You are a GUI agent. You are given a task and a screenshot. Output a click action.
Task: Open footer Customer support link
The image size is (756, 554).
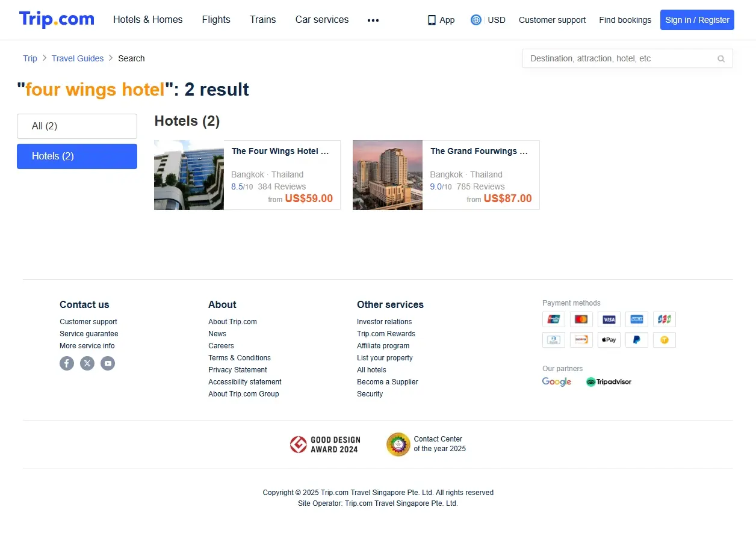tap(88, 322)
